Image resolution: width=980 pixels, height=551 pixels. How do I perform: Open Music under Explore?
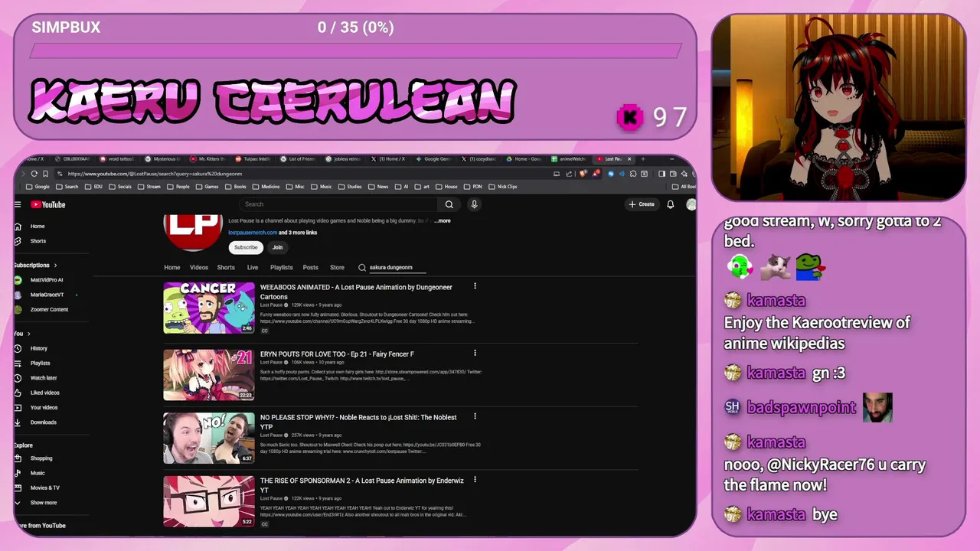(x=31, y=473)
